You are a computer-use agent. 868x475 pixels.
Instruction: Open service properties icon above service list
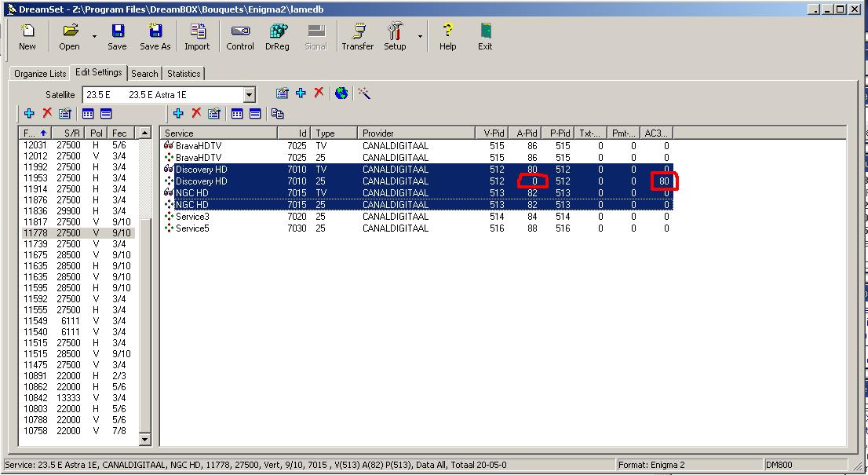pos(213,114)
